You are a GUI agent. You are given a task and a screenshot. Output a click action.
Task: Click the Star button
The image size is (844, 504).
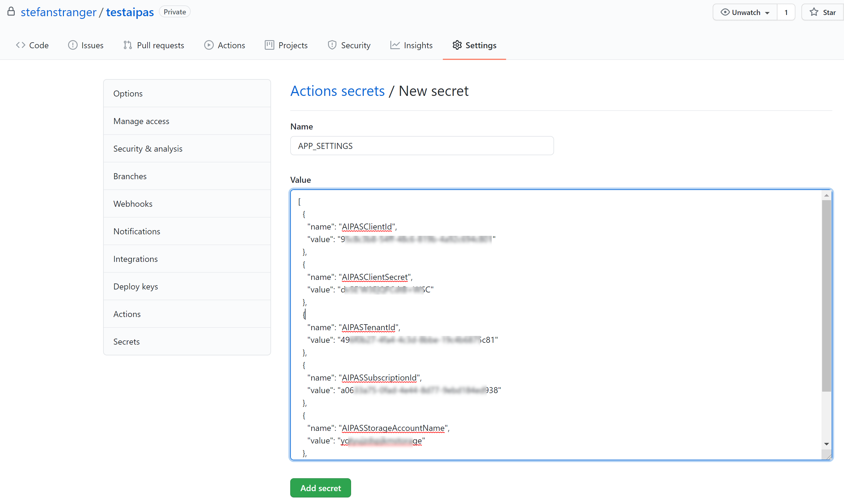[x=823, y=13]
